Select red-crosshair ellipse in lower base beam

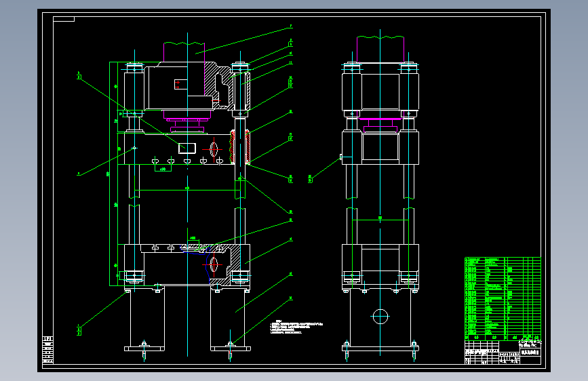[x=214, y=264]
